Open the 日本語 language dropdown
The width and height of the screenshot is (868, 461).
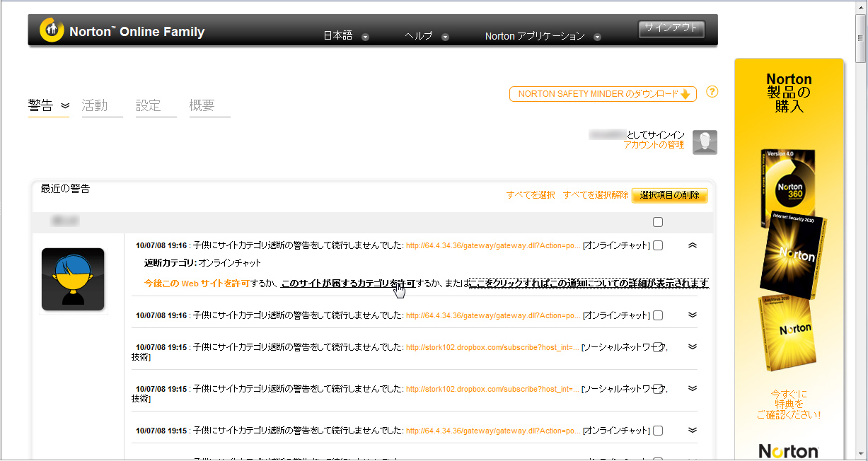(x=346, y=36)
